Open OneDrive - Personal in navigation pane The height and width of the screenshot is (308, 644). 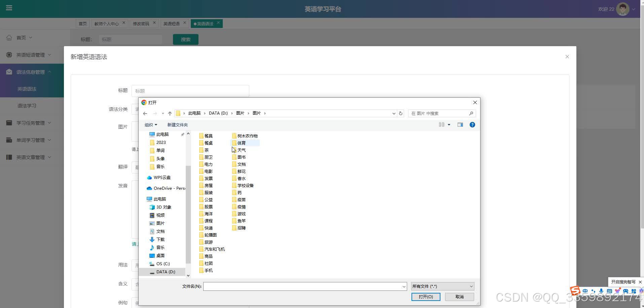(166, 188)
